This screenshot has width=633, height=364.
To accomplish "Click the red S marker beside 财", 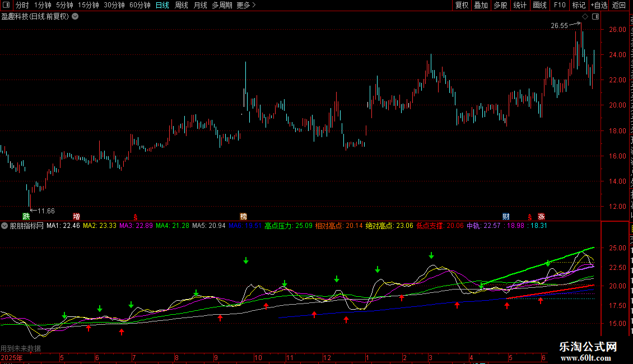I will (x=530, y=217).
